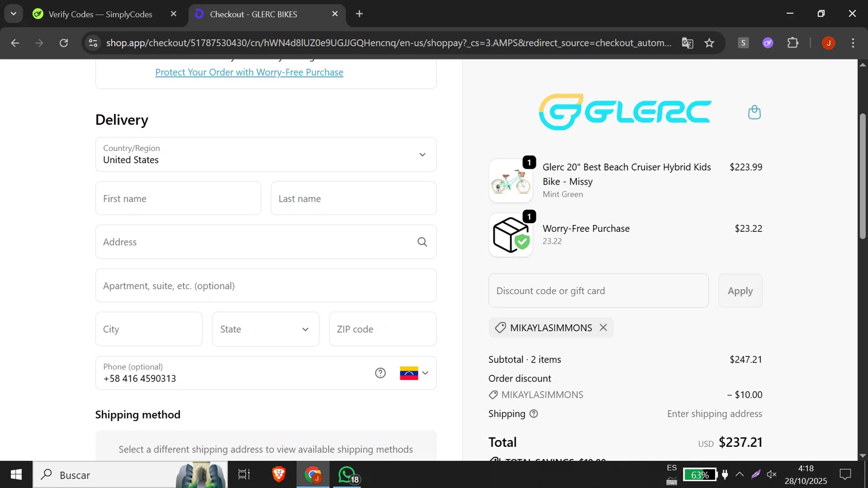
Task: Launch Brave browser from taskbar
Action: click(x=279, y=475)
